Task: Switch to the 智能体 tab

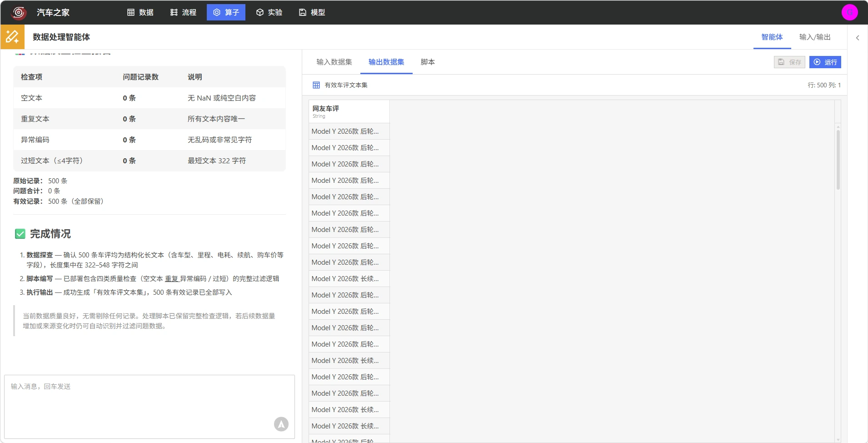Action: 772,37
